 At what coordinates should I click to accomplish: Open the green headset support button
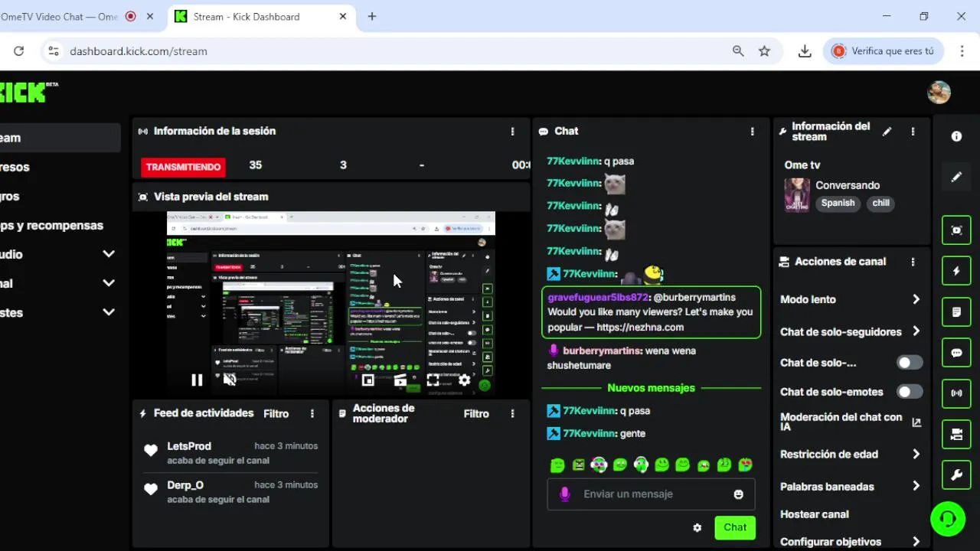tap(948, 519)
